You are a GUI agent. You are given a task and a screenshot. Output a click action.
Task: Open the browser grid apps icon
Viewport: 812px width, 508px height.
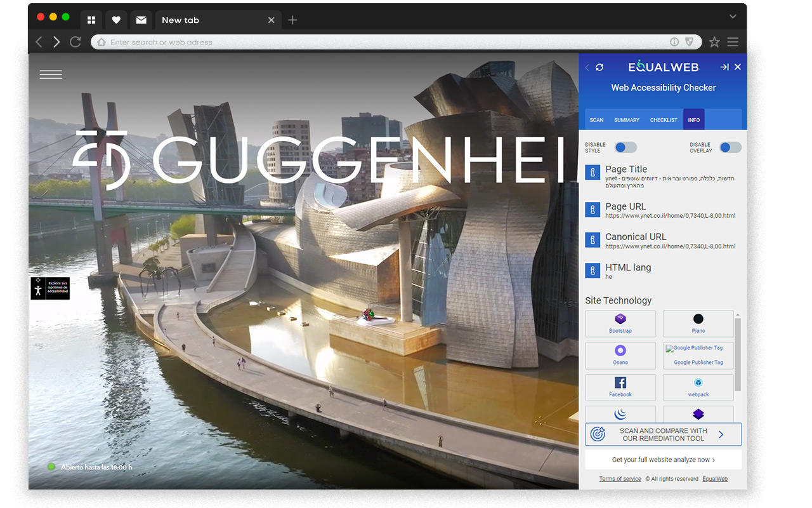(x=91, y=20)
